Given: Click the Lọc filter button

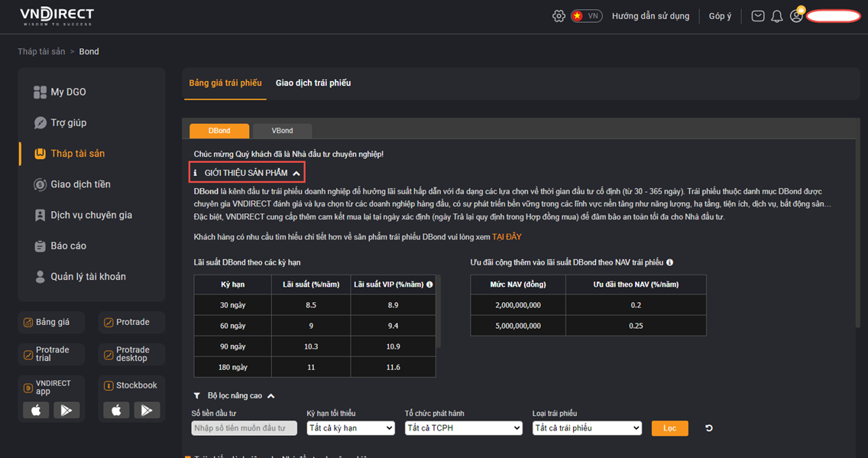Looking at the screenshot, I should click(x=670, y=428).
